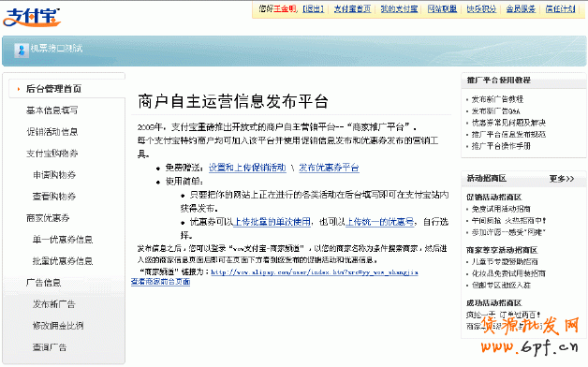This screenshot has height=367, width=588.
Task: Click the 促销活动招商区 subheading
Action: point(493,198)
